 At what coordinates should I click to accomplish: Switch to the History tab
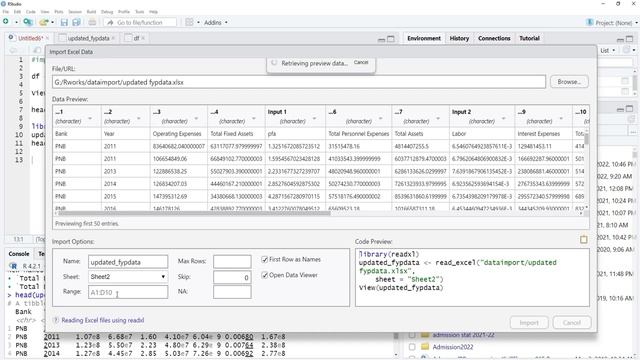(459, 38)
